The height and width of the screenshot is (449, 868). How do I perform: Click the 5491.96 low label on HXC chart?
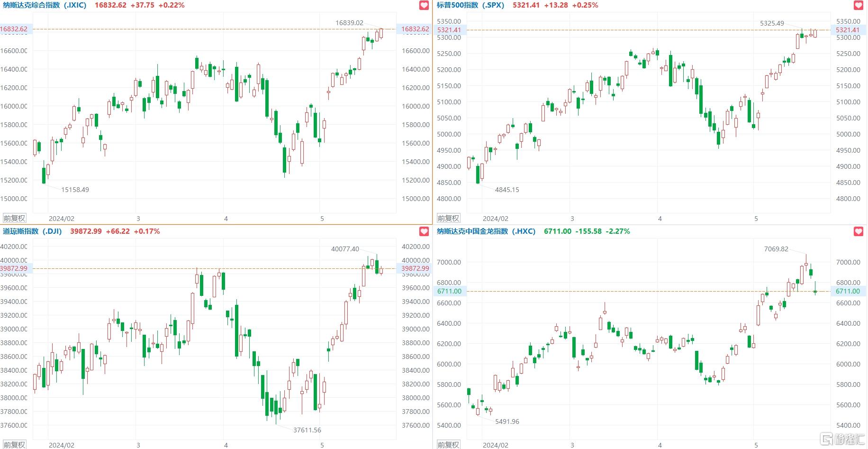click(x=507, y=422)
